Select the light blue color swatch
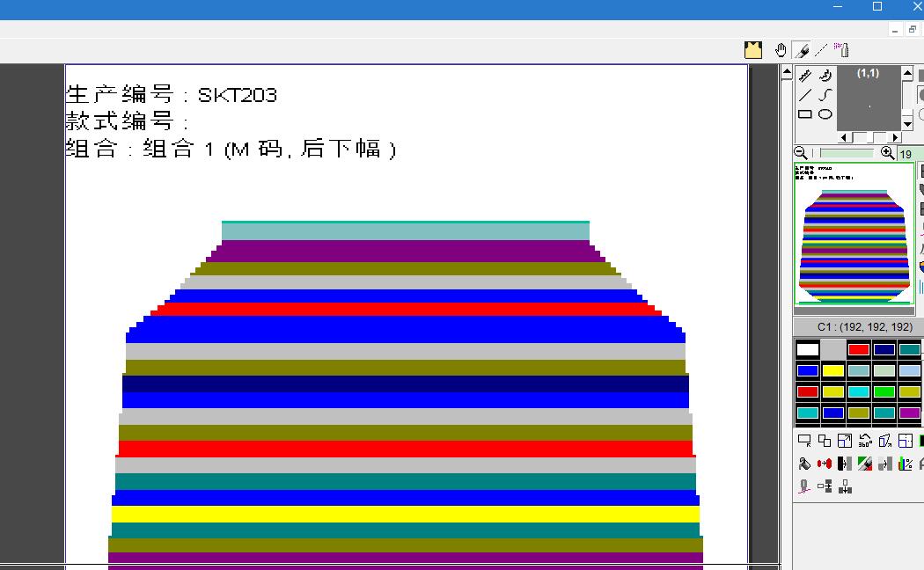This screenshot has height=570, width=924. [909, 371]
